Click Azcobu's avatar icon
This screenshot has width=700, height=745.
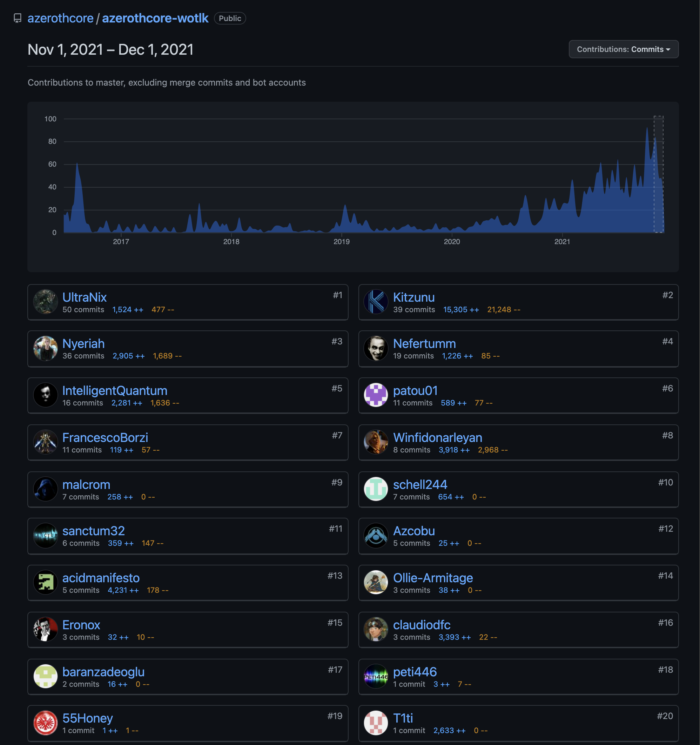(x=376, y=535)
